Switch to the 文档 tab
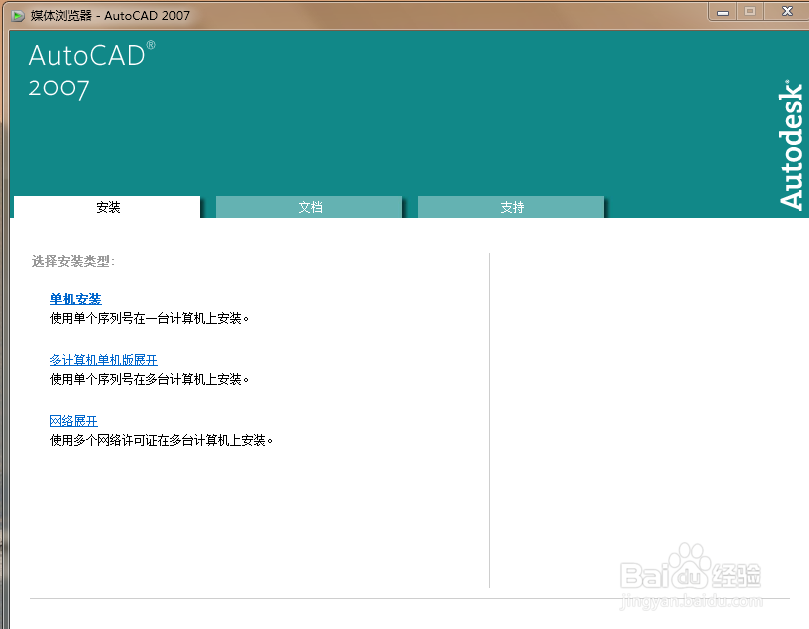The width and height of the screenshot is (809, 629). [309, 207]
